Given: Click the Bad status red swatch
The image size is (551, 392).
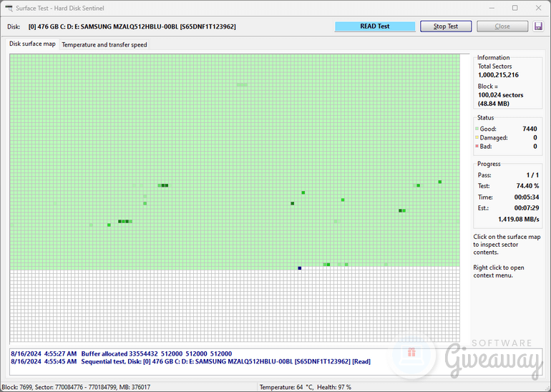Looking at the screenshot, I should pyautogui.click(x=477, y=146).
